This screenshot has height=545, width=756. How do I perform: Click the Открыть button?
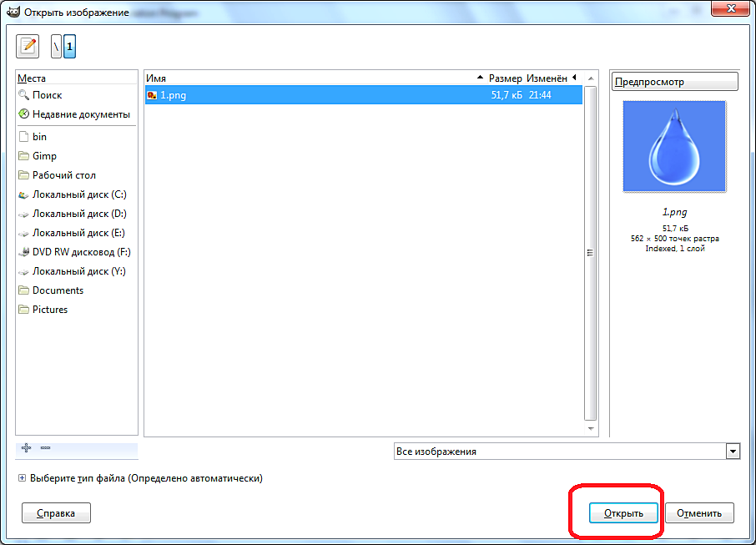623,513
